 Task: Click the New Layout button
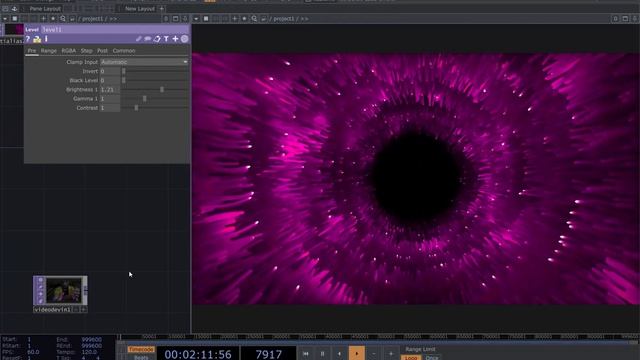[140, 9]
